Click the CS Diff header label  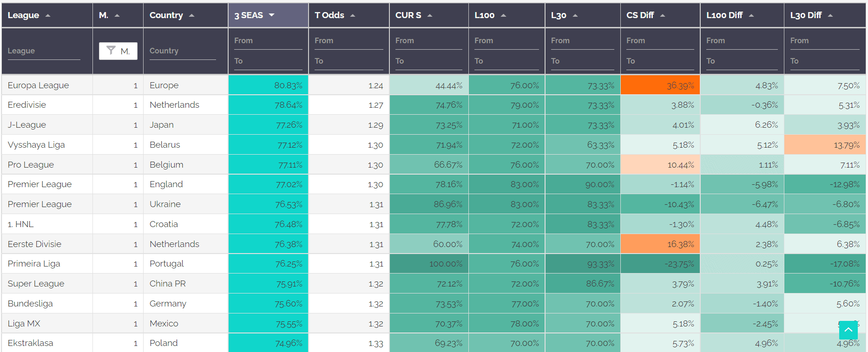(640, 15)
